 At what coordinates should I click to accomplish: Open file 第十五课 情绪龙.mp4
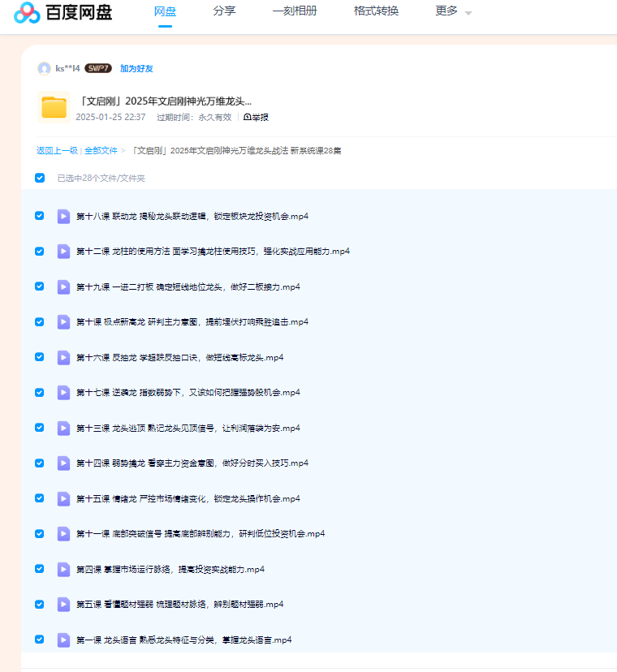pyautogui.click(x=188, y=499)
